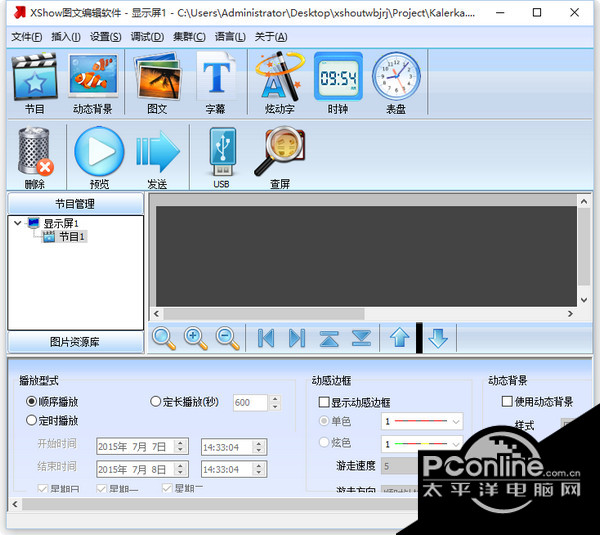Open the 设置(S) menu
Screen dimensions: 600x535
(106, 37)
